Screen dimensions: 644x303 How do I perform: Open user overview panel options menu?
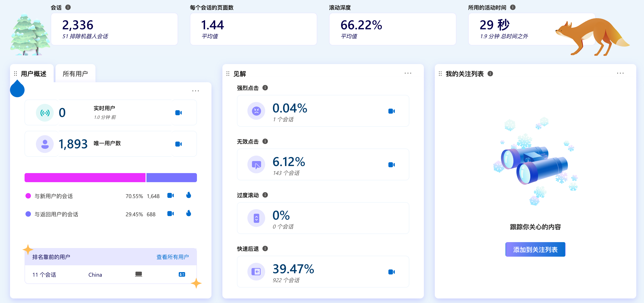(x=196, y=91)
